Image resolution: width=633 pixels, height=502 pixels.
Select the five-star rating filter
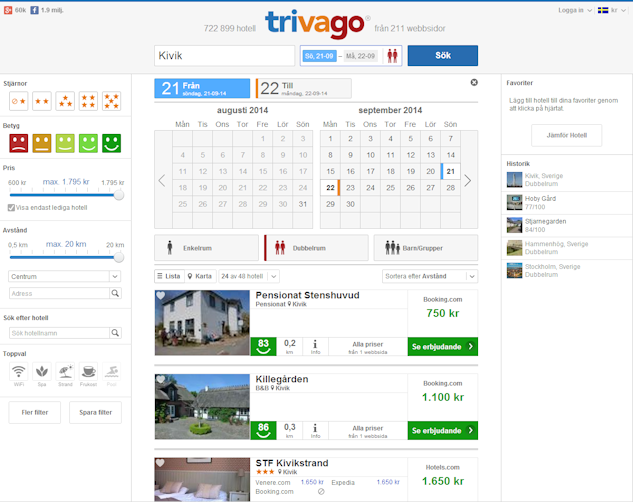pos(111,101)
